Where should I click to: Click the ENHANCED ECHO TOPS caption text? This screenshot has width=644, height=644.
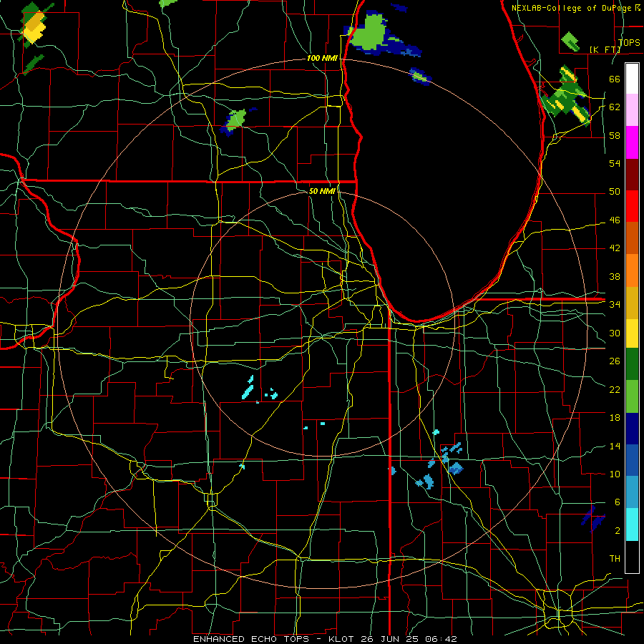251,639
